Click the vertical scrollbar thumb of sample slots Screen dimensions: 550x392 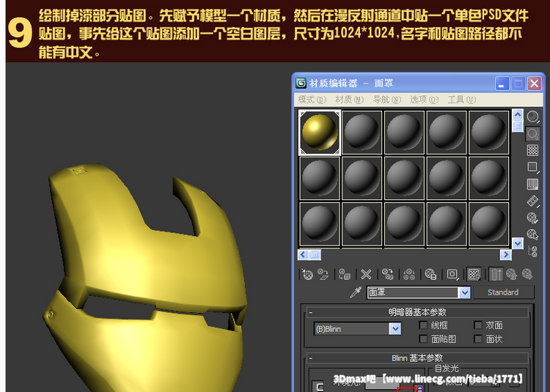(518, 126)
